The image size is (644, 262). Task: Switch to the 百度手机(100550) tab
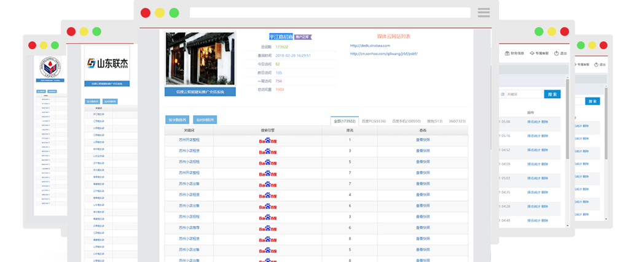point(406,121)
